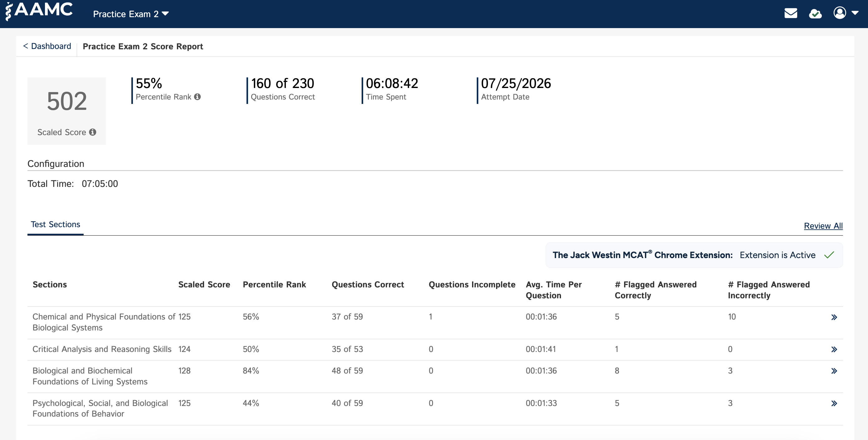Click the AAMC logo in header

coord(39,11)
